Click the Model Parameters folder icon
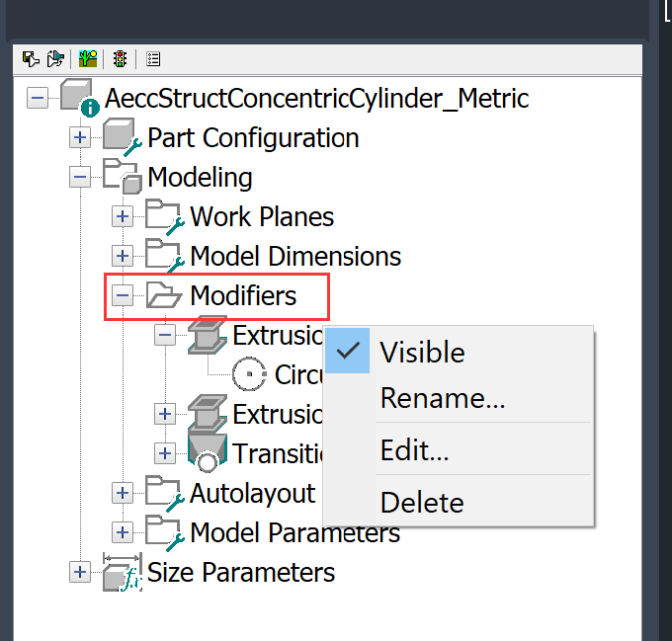Image resolution: width=672 pixels, height=641 pixels. click(165, 532)
